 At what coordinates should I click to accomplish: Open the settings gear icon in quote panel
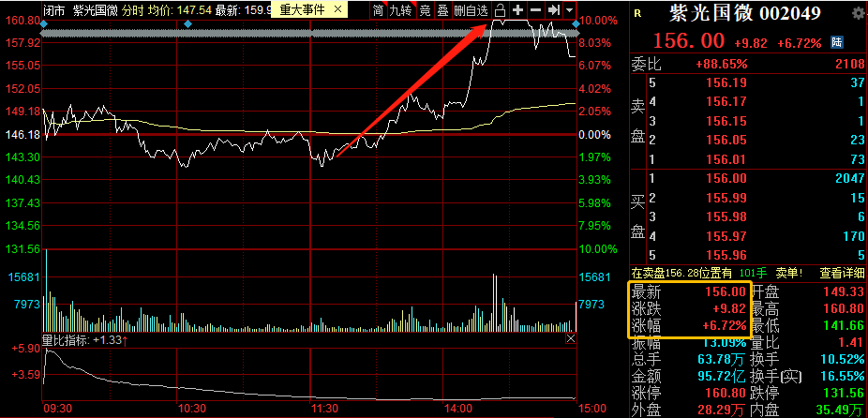[858, 13]
